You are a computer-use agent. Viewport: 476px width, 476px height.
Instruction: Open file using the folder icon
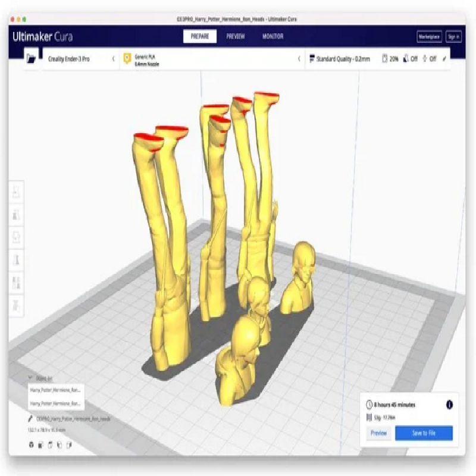[31, 58]
